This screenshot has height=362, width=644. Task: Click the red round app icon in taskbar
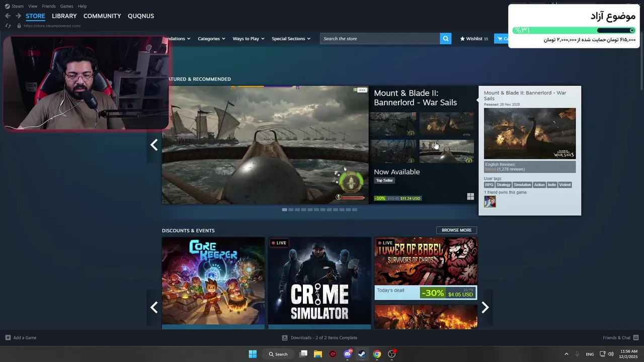(333, 354)
